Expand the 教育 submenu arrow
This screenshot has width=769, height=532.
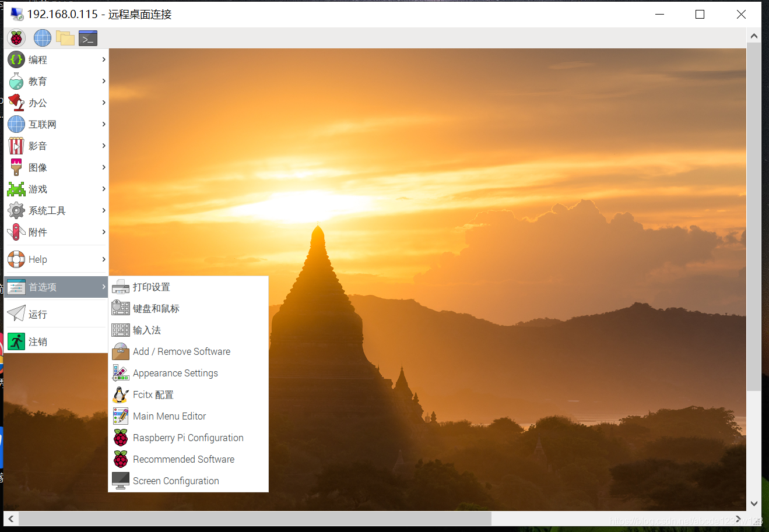pos(104,81)
